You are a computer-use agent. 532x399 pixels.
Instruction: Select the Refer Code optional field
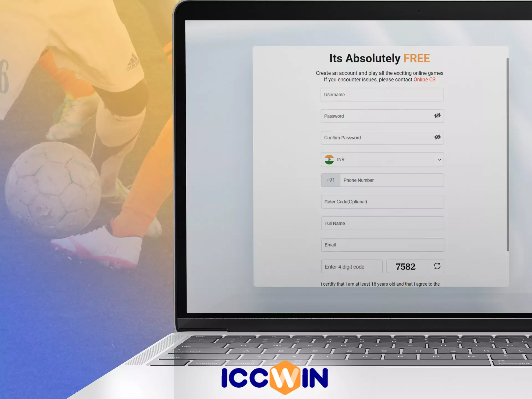(382, 202)
